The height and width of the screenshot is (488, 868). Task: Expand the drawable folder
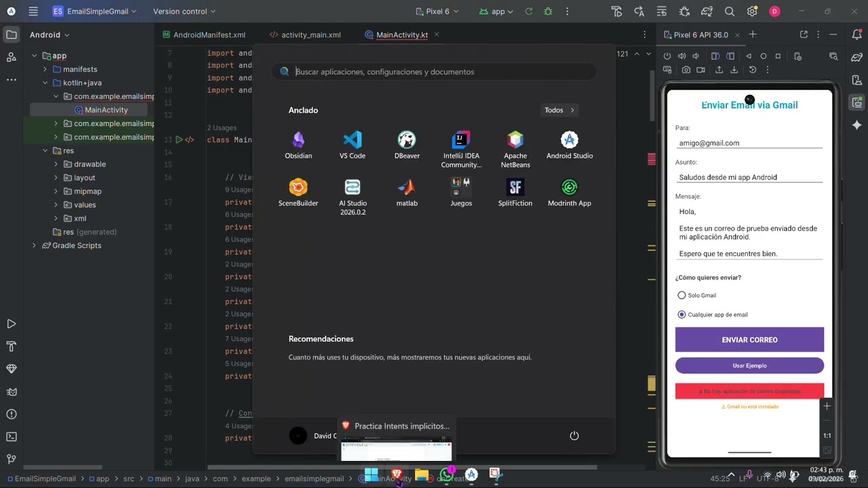(56, 164)
